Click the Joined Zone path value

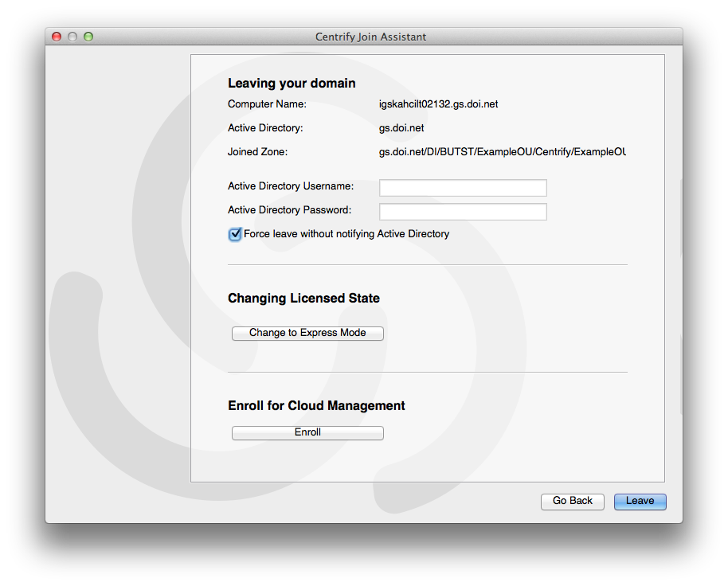coord(503,152)
